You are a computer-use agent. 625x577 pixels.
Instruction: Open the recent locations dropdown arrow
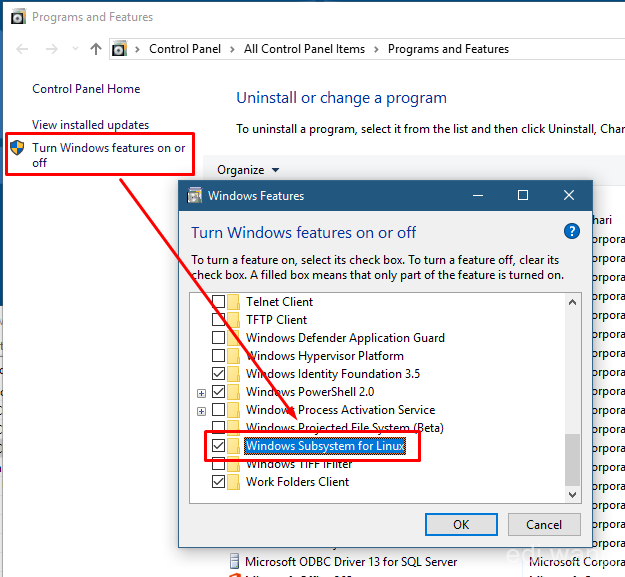(x=75, y=49)
